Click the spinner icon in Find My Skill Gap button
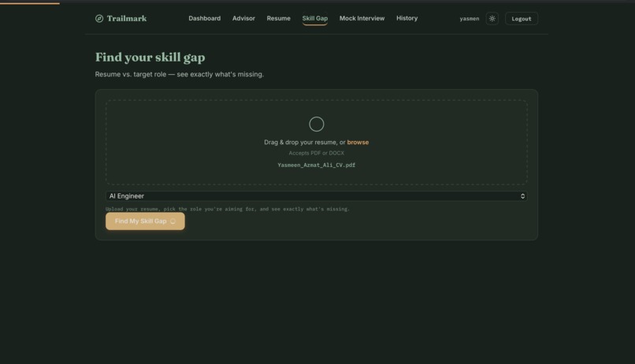Image resolution: width=635 pixels, height=364 pixels. point(173,221)
